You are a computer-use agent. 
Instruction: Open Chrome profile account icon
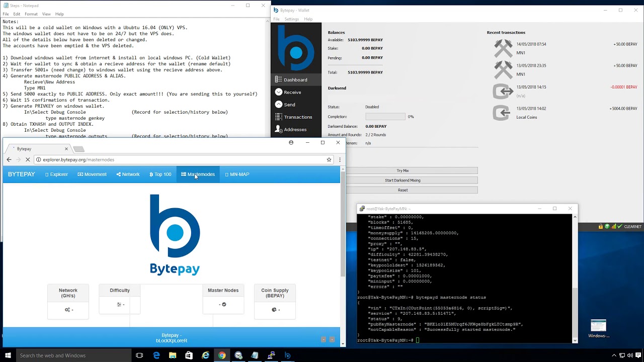[x=291, y=142]
